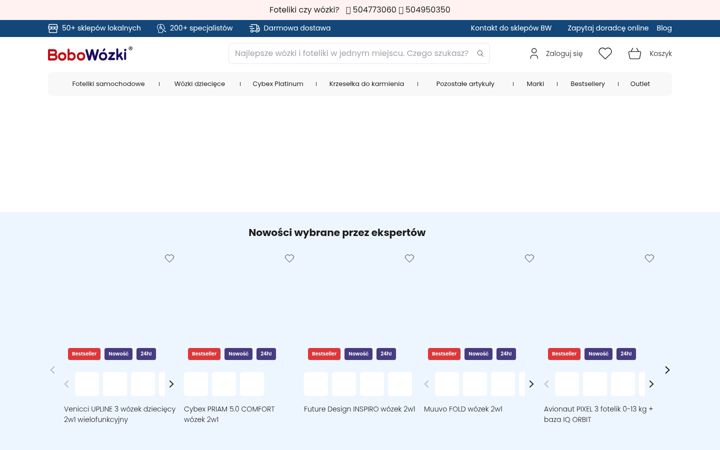720x450 pixels.
Task: Add Venicci UPLINE 3 to favorites
Action: tap(169, 259)
